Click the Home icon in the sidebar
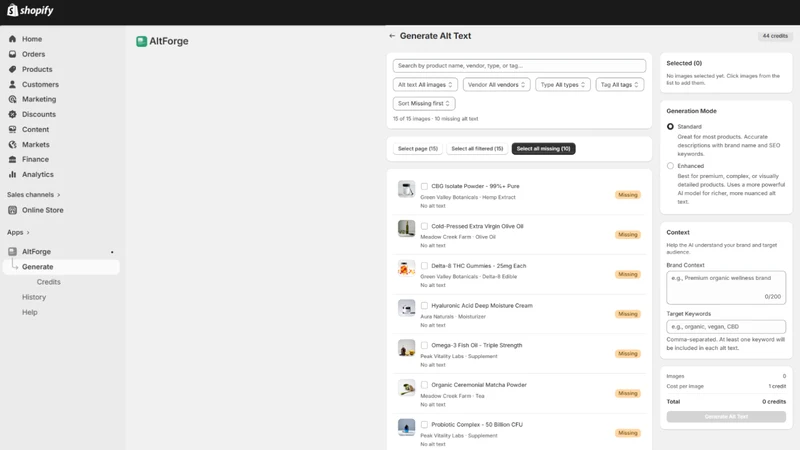 coord(12,39)
